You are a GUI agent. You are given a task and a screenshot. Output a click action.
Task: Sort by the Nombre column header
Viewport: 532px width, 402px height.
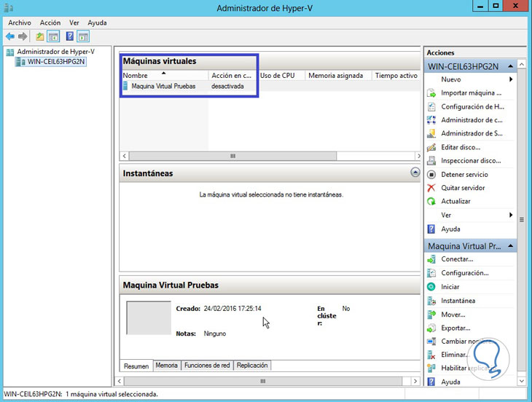click(x=164, y=75)
